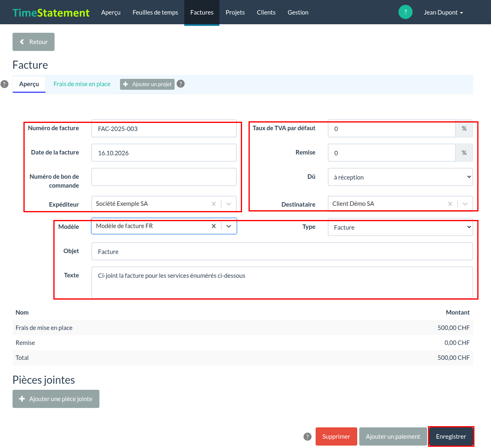
Task: Click the Taux de TVA par défaut field
Action: (x=392, y=129)
